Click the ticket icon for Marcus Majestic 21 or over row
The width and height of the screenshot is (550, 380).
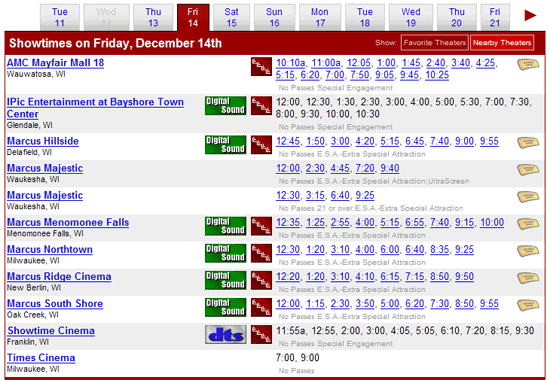[x=528, y=196]
